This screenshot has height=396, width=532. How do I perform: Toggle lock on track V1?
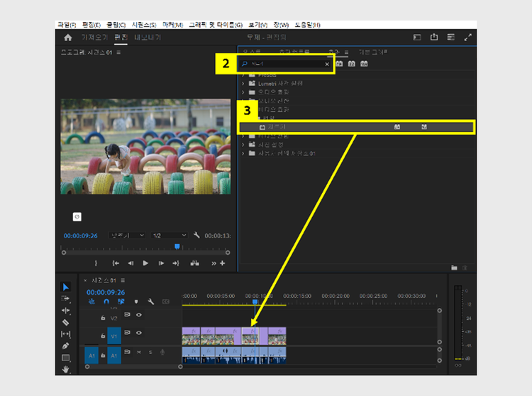tap(103, 336)
